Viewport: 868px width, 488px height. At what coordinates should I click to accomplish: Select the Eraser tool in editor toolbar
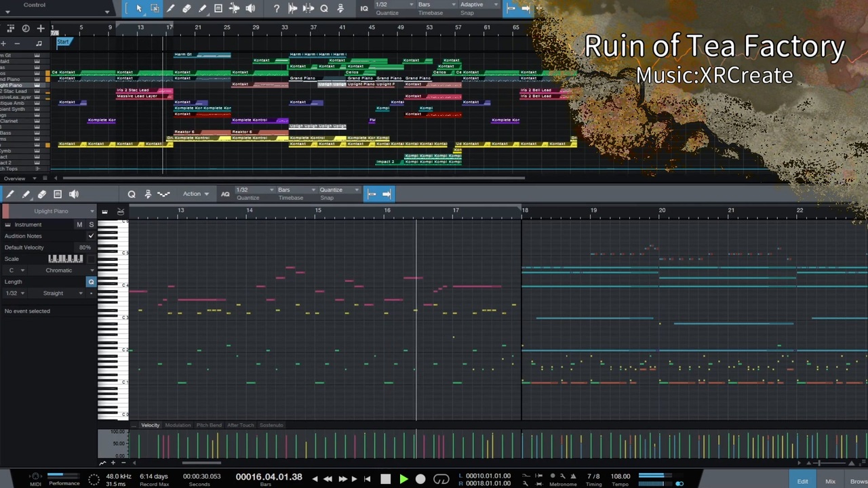point(42,195)
